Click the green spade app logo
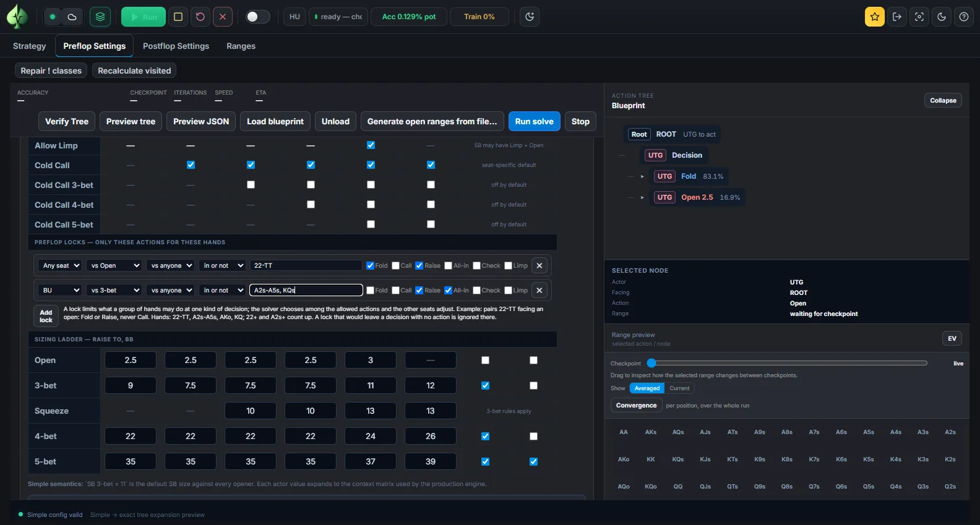This screenshot has width=980, height=525. 17,17
